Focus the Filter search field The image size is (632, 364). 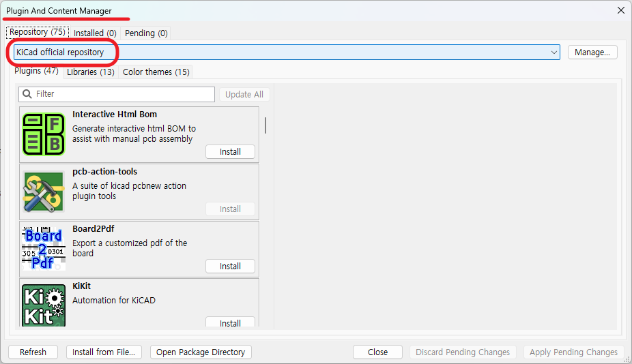pos(117,94)
